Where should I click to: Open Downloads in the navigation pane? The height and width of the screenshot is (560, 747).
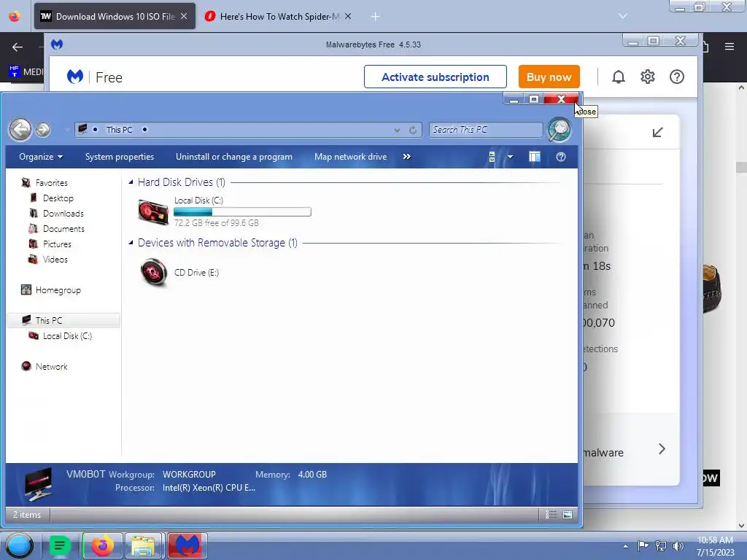pos(63,214)
